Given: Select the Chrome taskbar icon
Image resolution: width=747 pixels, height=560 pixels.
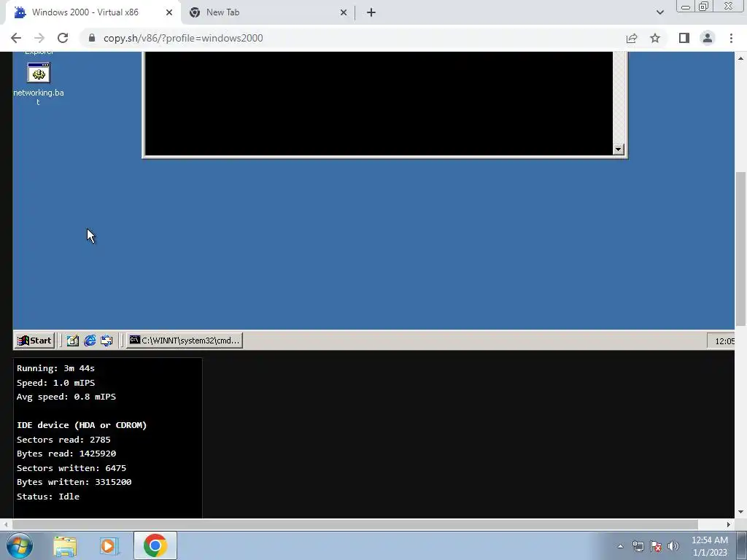Looking at the screenshot, I should 155,546.
